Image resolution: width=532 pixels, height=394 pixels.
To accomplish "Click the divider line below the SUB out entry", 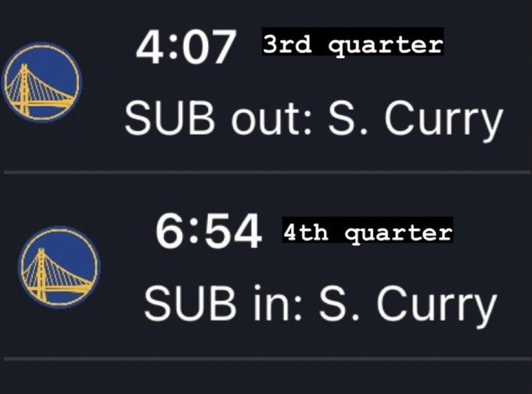I will click(x=266, y=172).
